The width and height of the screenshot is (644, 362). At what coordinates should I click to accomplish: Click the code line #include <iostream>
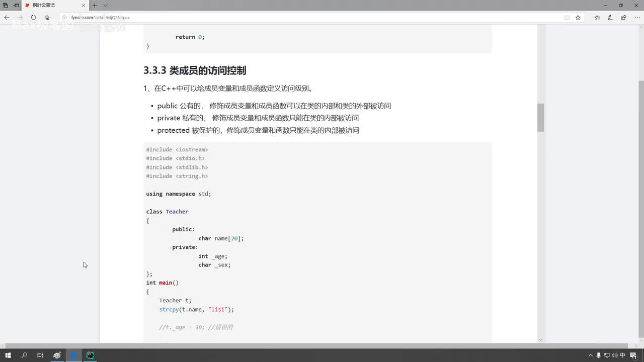(x=177, y=149)
